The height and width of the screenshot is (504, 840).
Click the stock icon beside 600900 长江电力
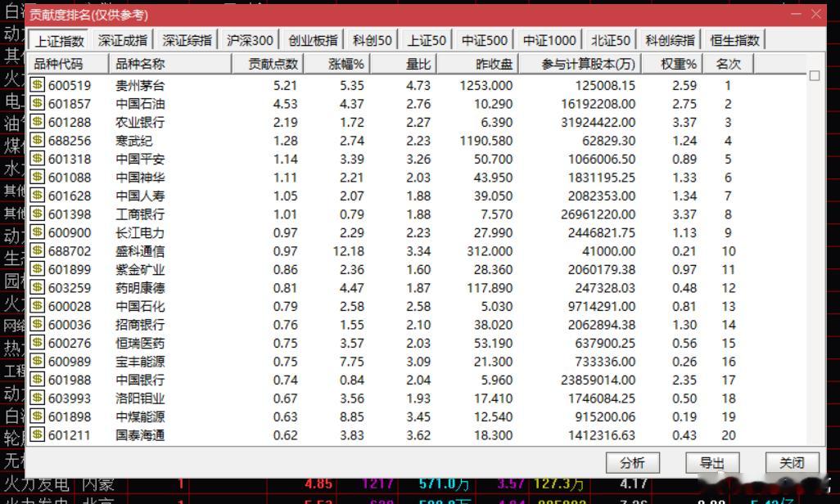coord(37,232)
